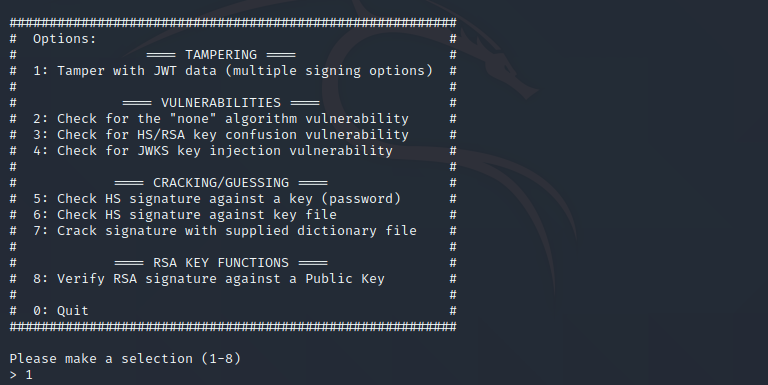
Task: Click the 'Please make a selection (1-8)' prompt
Action: click(x=125, y=359)
